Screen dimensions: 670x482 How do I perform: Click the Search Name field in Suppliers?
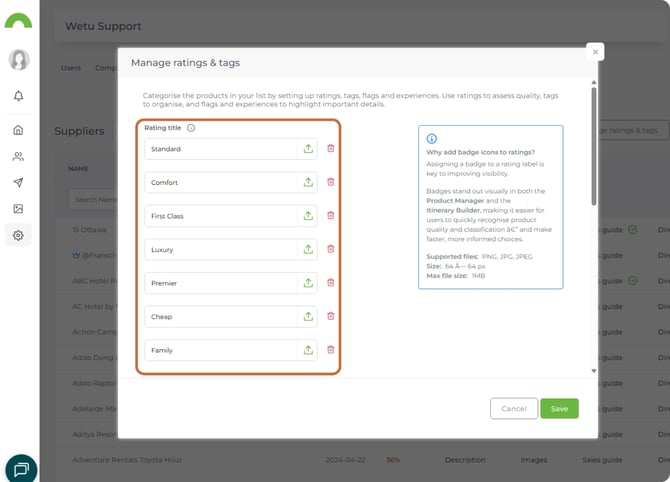pos(94,200)
